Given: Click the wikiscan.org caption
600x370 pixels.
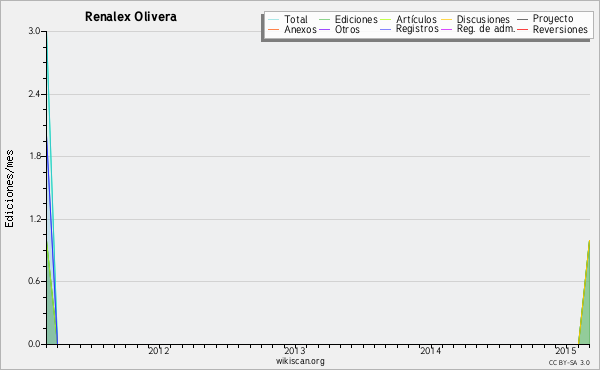Looking at the screenshot, I should (300, 361).
